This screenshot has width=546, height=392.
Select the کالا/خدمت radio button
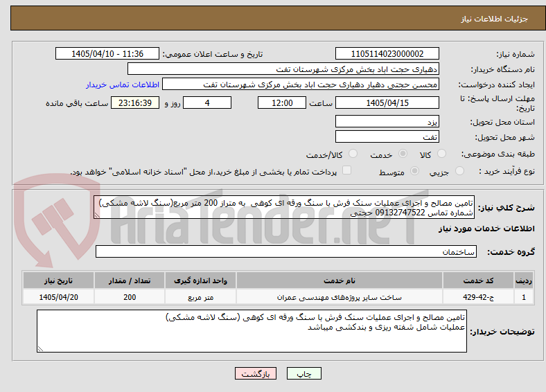[353, 154]
